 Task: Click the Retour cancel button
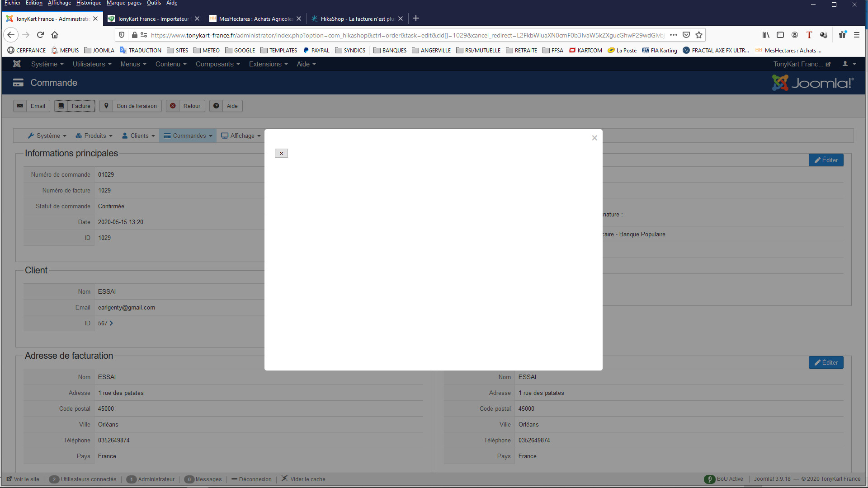pyautogui.click(x=185, y=106)
